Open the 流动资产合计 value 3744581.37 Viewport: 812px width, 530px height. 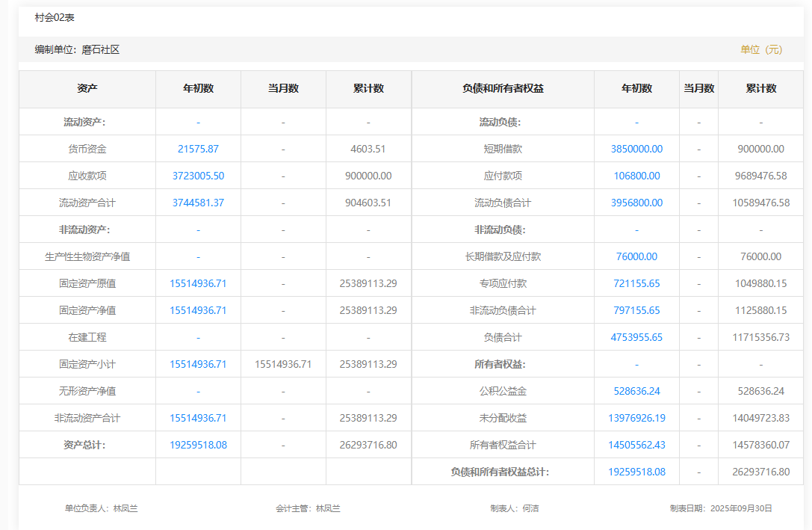click(x=198, y=203)
